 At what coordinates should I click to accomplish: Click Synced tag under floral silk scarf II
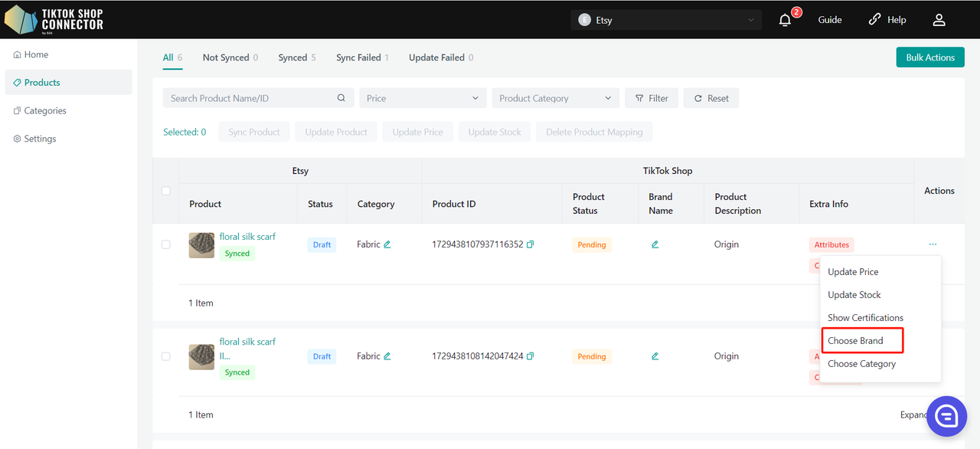[237, 372]
